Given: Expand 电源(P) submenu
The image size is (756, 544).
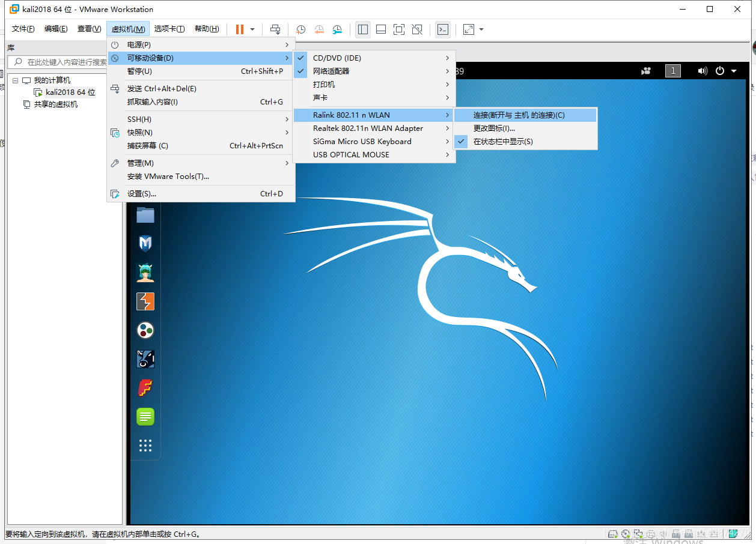Looking at the screenshot, I should pyautogui.click(x=201, y=45).
